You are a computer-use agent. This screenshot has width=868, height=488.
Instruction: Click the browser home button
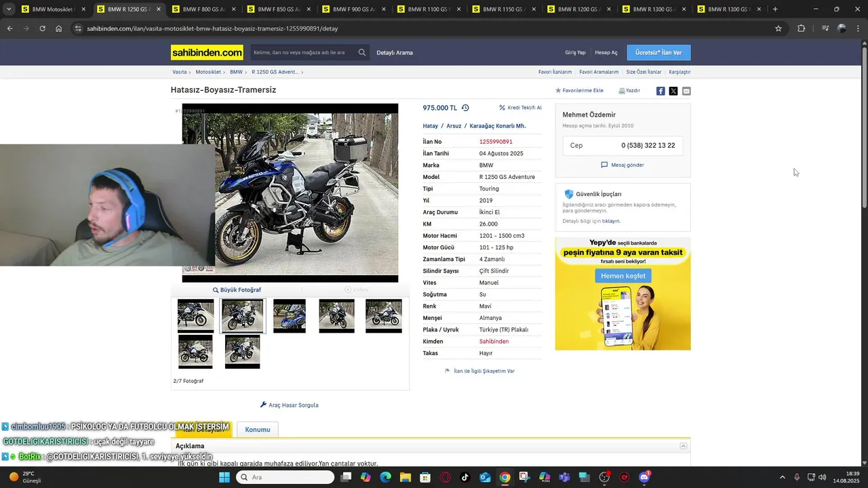click(58, 28)
